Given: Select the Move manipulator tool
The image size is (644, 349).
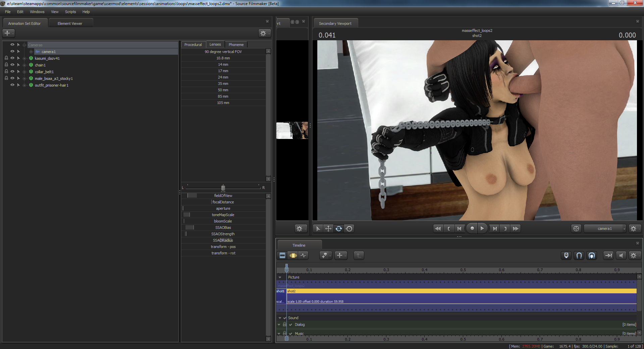Looking at the screenshot, I should tap(328, 229).
